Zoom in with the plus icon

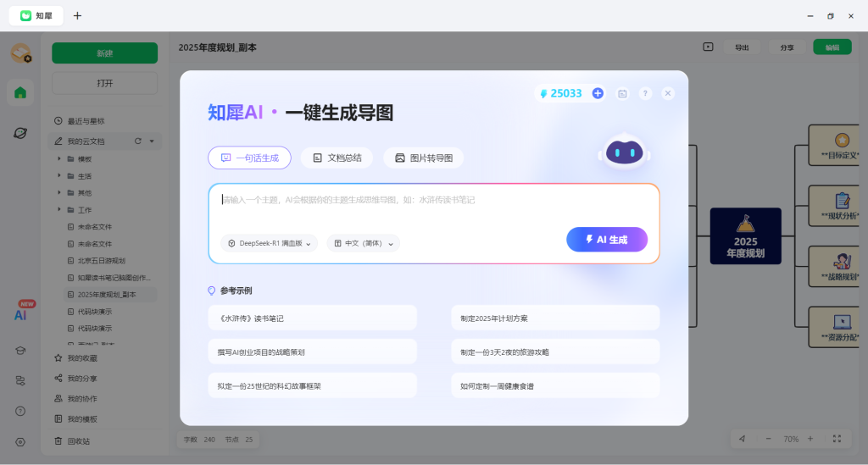(x=810, y=439)
